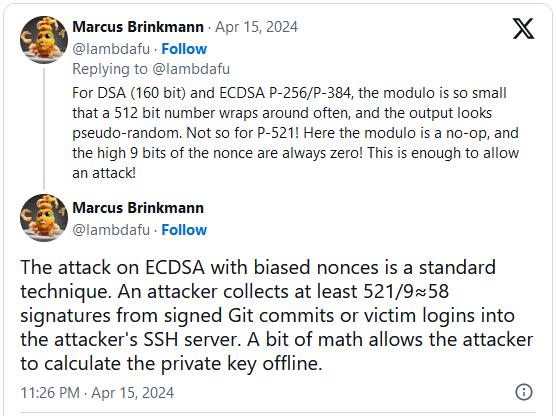
Task: Click the word 'SSH' in the main tweet
Action: pyautogui.click(x=161, y=339)
